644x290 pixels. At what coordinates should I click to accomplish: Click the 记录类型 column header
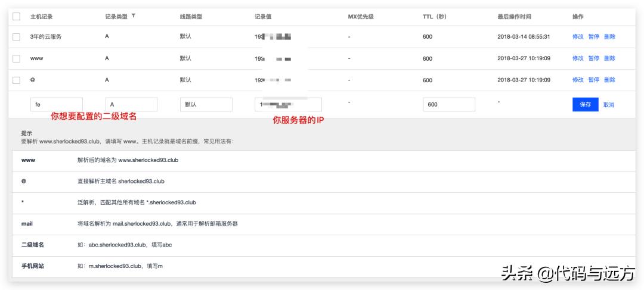coord(116,17)
